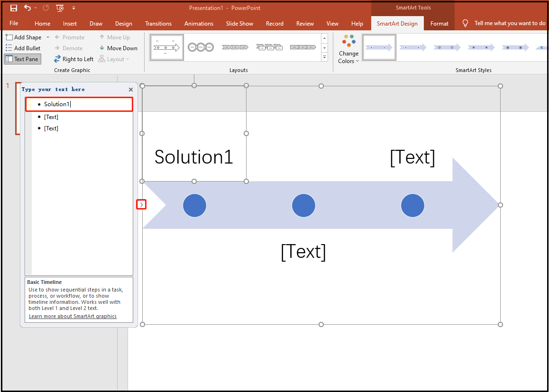
Task: Collapse the floating text pane with its arrow
Action: (141, 204)
